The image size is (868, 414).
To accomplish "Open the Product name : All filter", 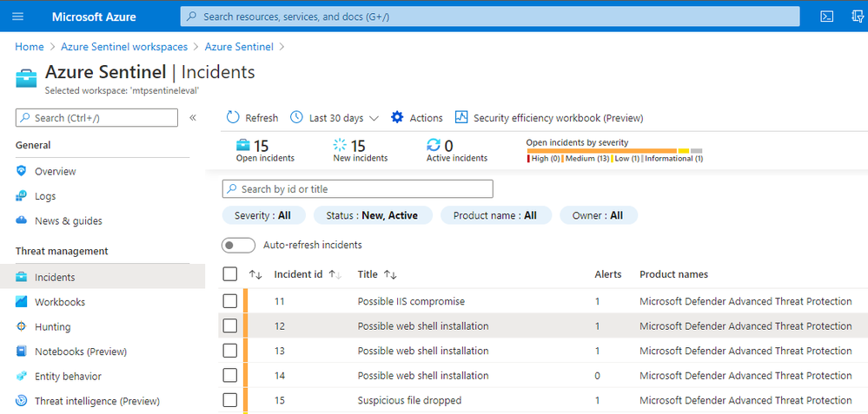I will click(x=496, y=215).
